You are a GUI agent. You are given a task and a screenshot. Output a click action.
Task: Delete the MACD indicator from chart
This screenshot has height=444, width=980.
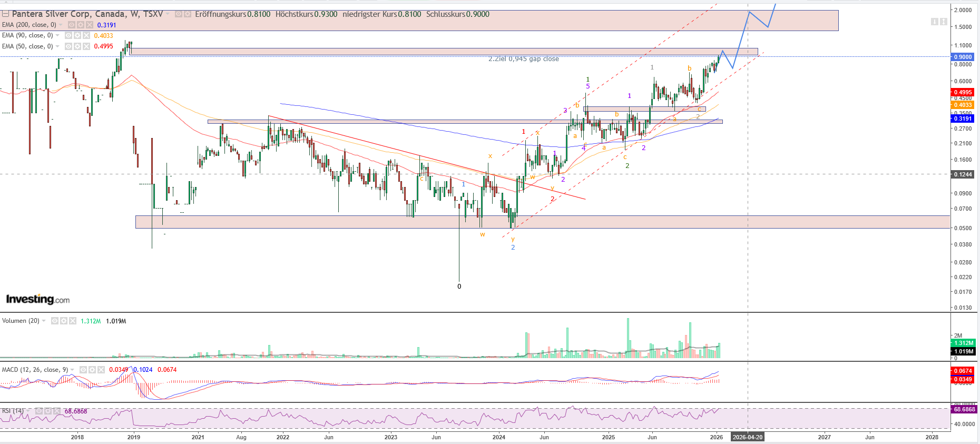pos(101,370)
